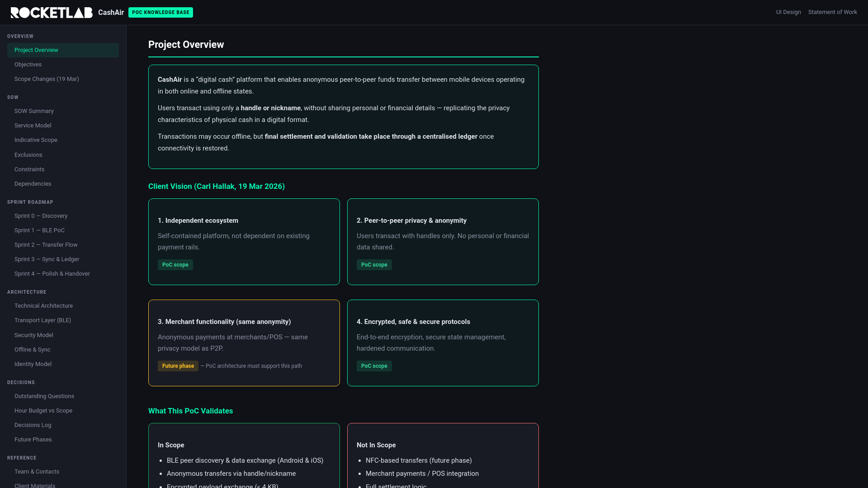
Task: Open Sprint 1 — BLE PoC
Action: tap(63, 230)
